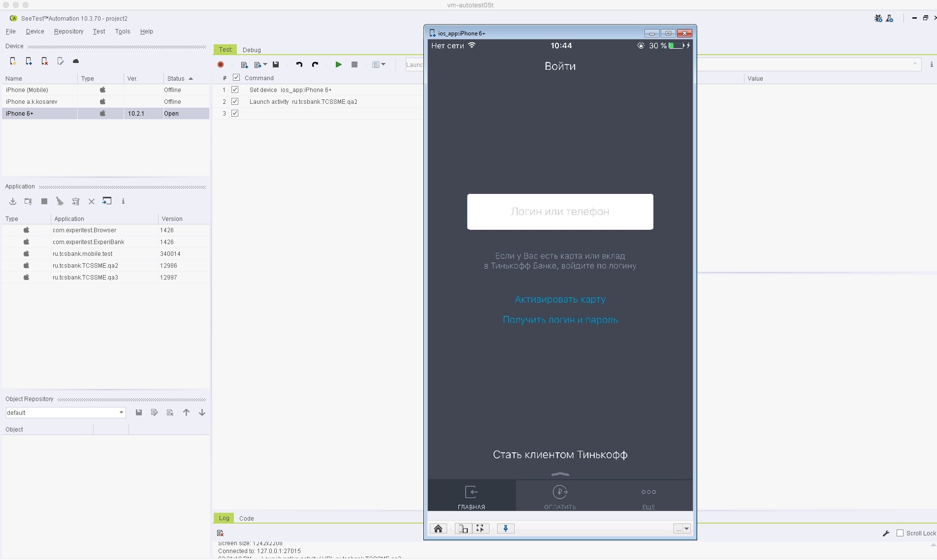Click the add command icon in test toolbar

pyautogui.click(x=244, y=64)
